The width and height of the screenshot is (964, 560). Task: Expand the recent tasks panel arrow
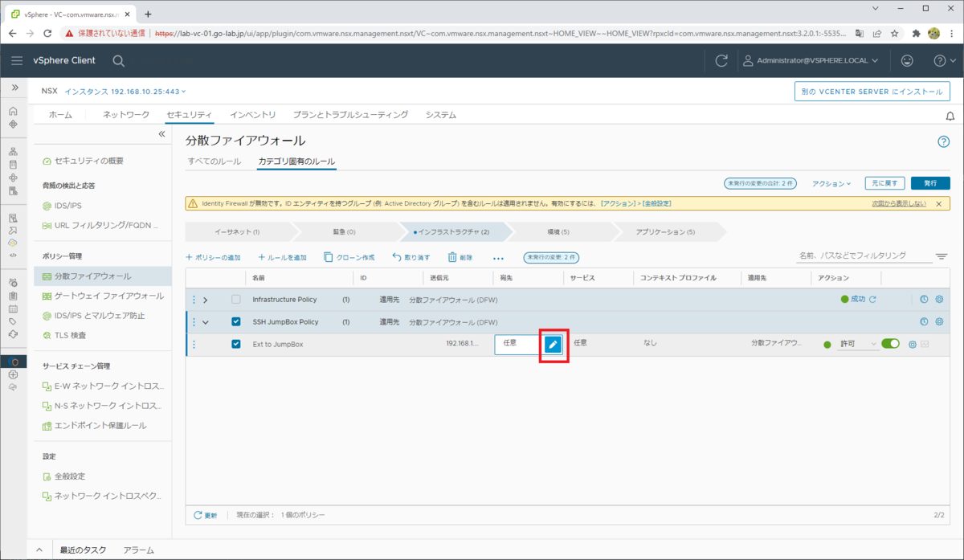[x=39, y=550]
